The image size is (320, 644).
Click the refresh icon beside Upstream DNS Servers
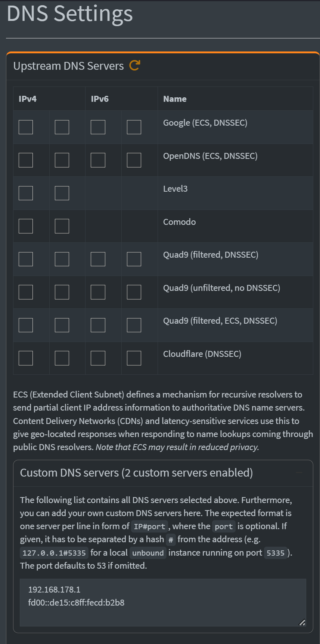134,66
